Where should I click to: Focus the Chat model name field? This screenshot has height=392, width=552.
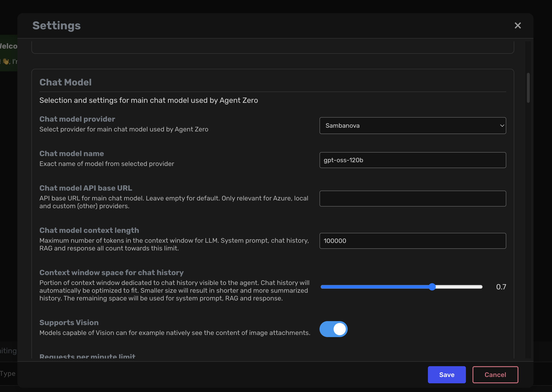(x=412, y=160)
